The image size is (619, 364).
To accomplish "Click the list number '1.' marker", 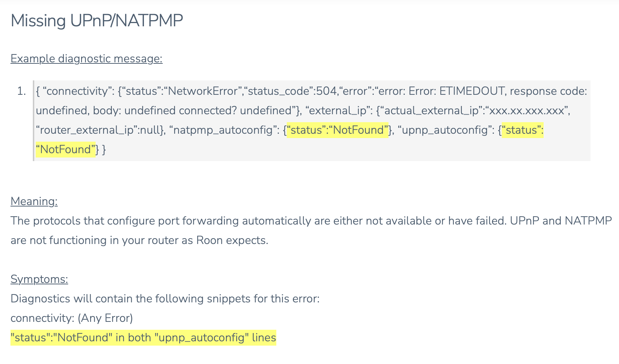I will point(22,91).
